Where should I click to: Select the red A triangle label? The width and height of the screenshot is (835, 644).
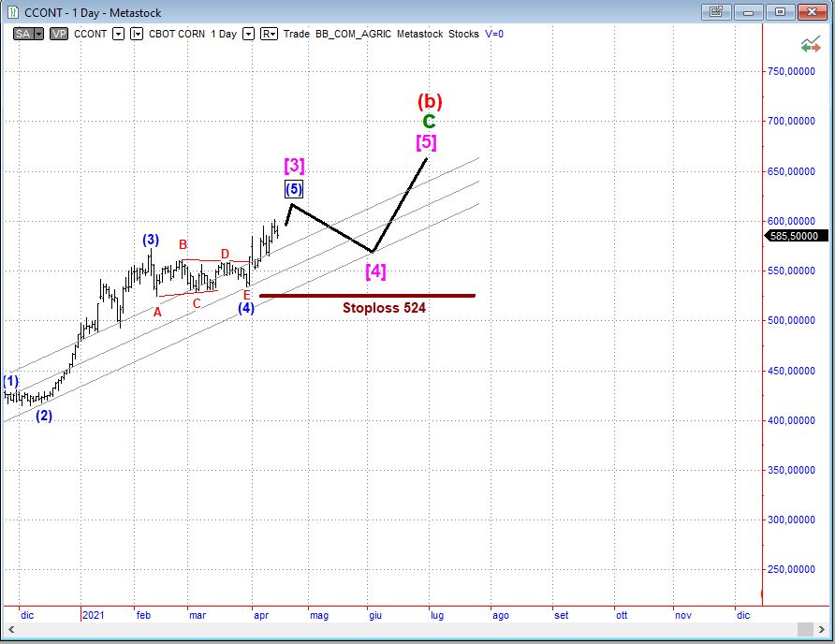(x=157, y=313)
